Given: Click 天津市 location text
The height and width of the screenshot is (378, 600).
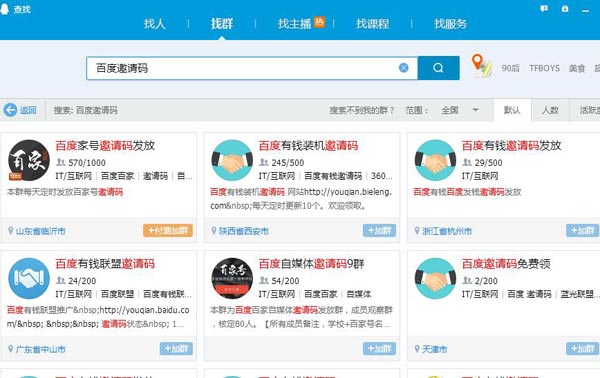Looking at the screenshot, I should 435,349.
